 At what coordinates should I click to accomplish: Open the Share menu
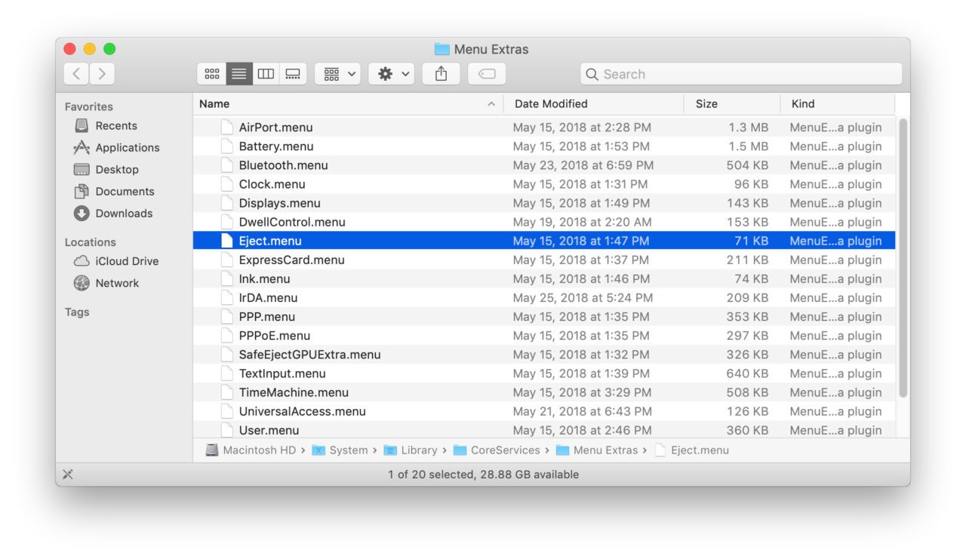point(441,73)
